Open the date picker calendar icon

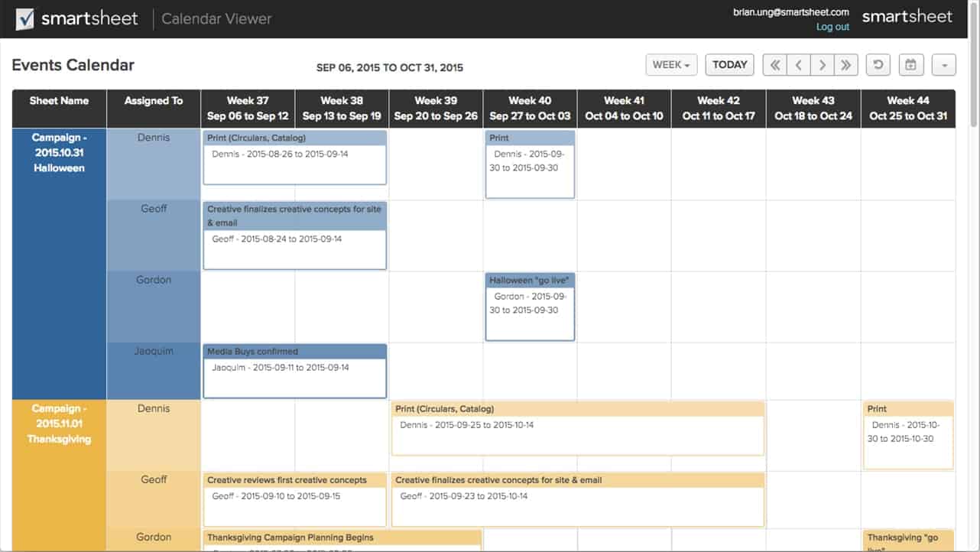911,64
